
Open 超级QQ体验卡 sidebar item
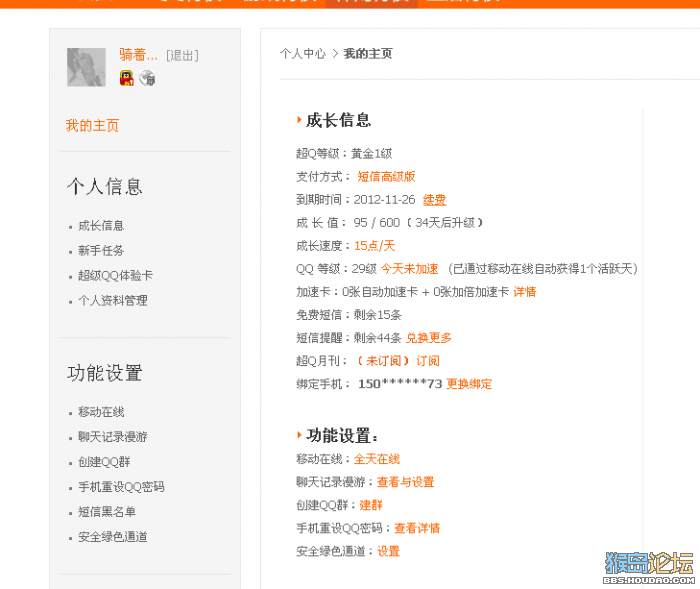pyautogui.click(x=115, y=276)
